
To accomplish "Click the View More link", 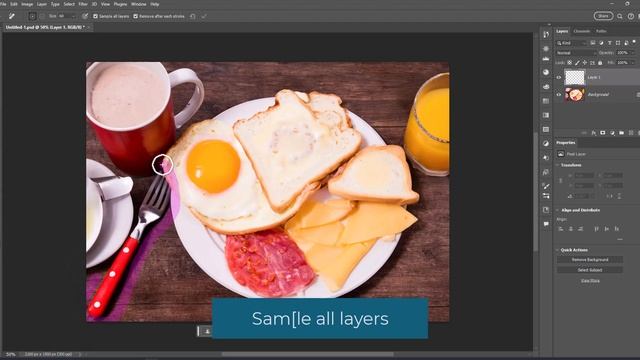I will click(x=590, y=281).
